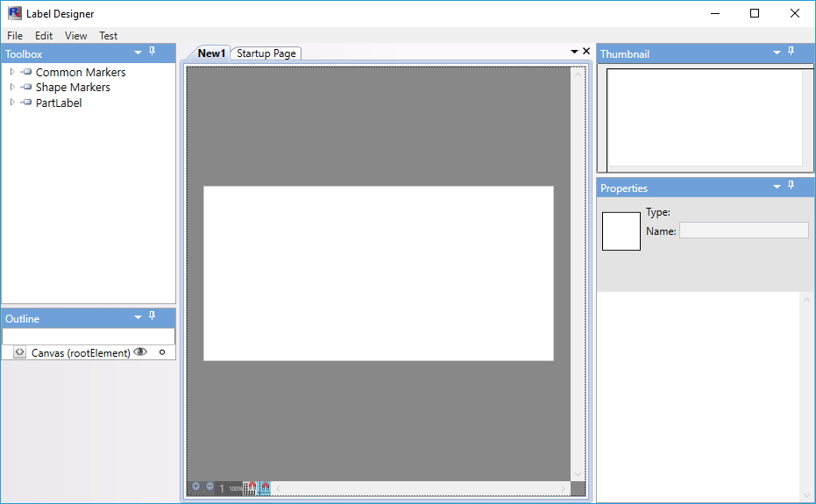Viewport: 816px width, 504px height.
Task: Select Common Markers in the Toolbox
Action: click(81, 73)
